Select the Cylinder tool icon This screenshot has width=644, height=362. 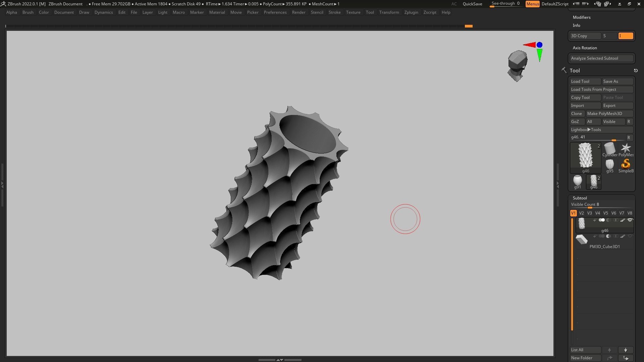coord(609,148)
